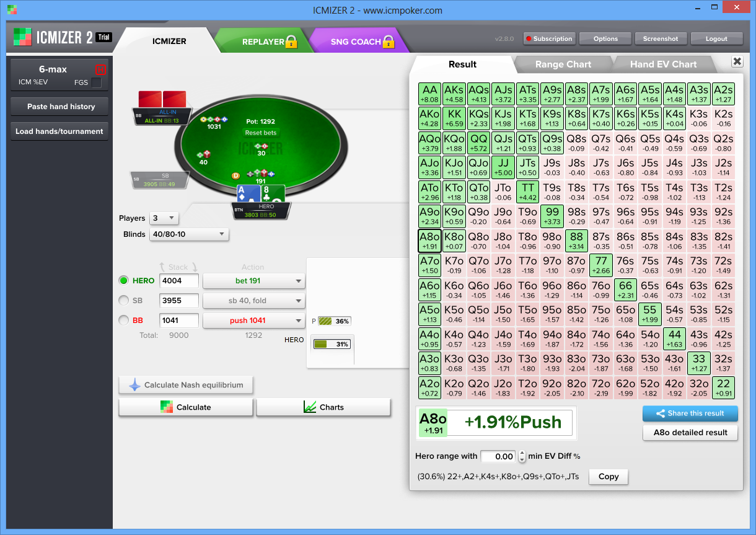Screen dimensions: 756x535
Task: Open the Players count dropdown
Action: coord(164,218)
